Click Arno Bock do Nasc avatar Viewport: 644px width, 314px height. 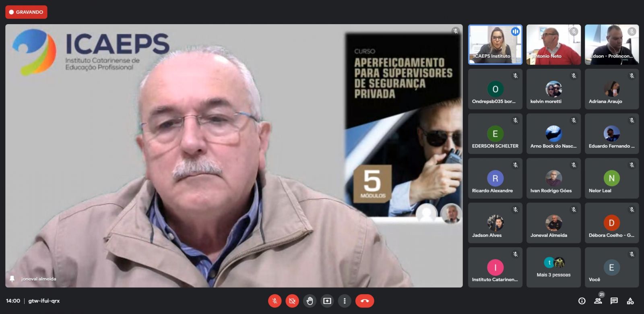554,134
